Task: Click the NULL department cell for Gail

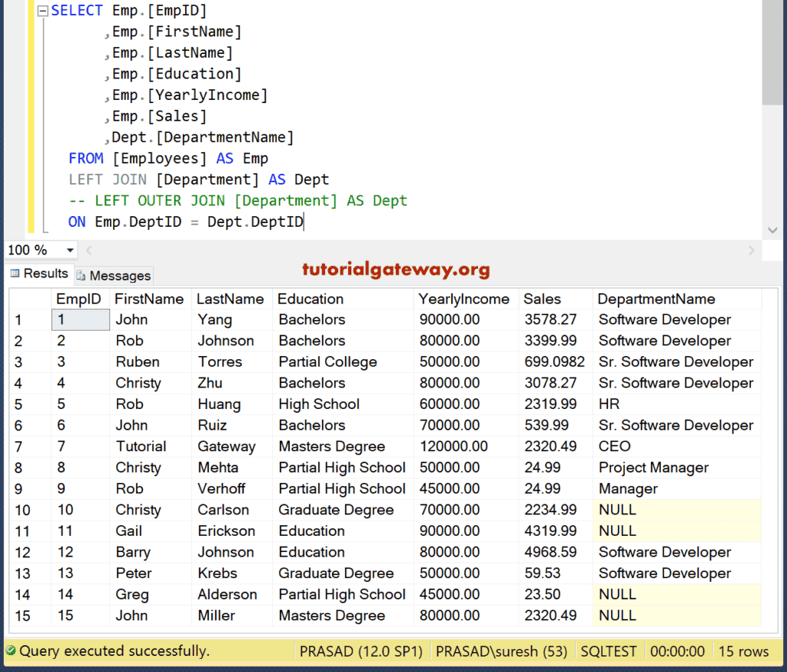Action: pyautogui.click(x=676, y=531)
